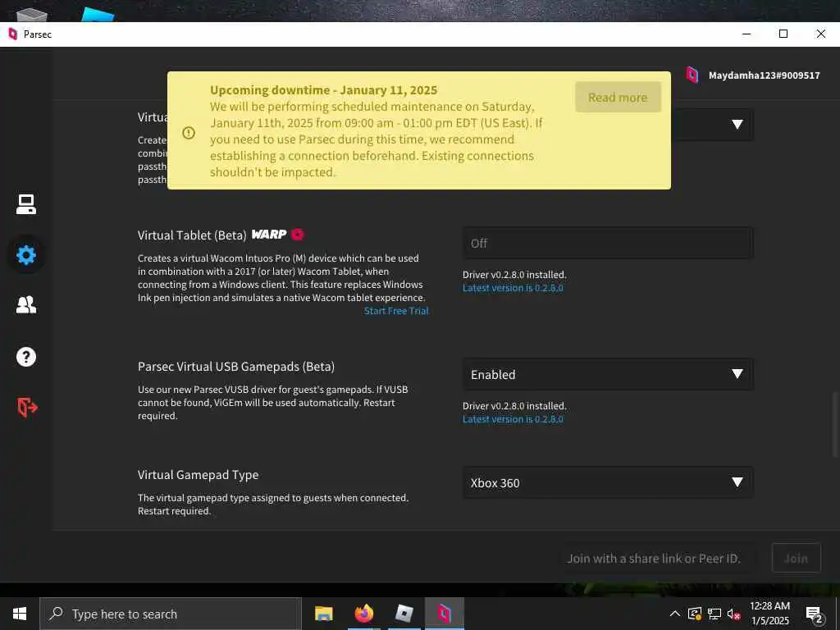Click Parsec icon in taskbar
Screen dimensions: 840x630
(x=444, y=614)
